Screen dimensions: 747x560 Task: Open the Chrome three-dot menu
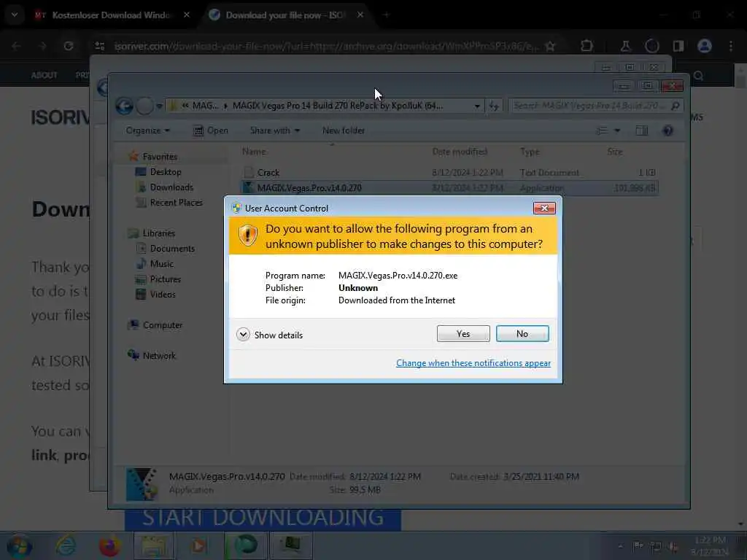731,46
